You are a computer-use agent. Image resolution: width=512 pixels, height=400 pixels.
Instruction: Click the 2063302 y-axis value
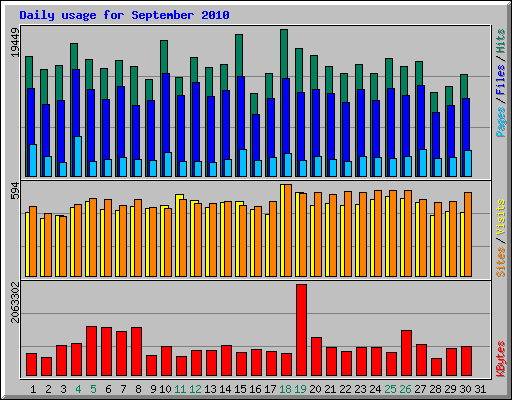pos(15,302)
